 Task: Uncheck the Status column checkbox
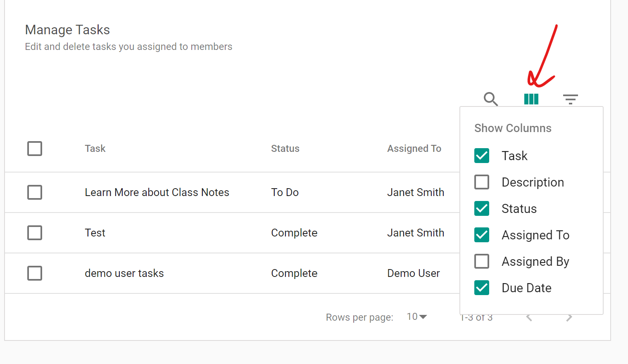coord(482,208)
